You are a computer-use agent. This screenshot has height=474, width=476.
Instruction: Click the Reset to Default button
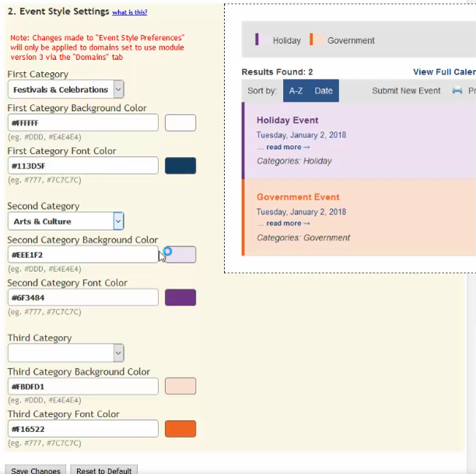click(x=103, y=470)
